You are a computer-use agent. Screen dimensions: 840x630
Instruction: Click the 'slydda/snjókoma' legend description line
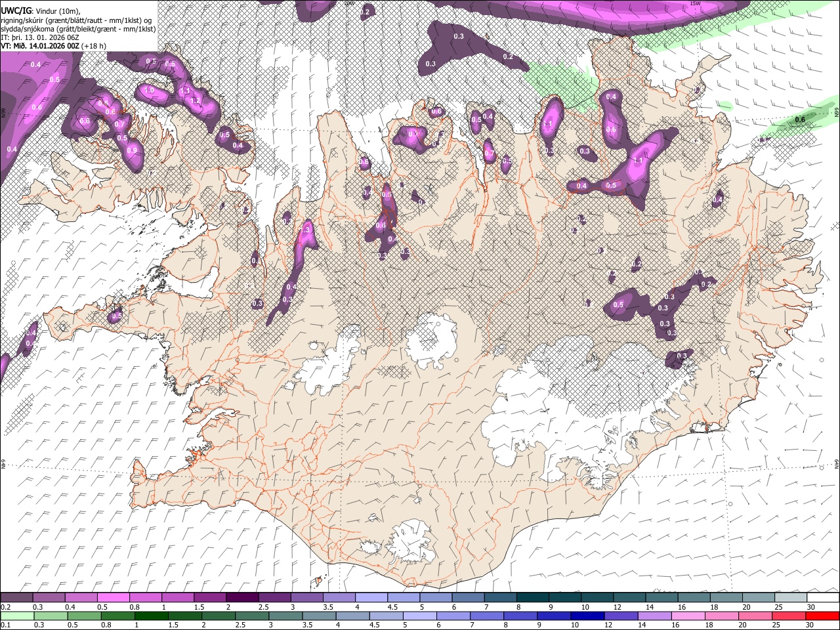[78, 29]
